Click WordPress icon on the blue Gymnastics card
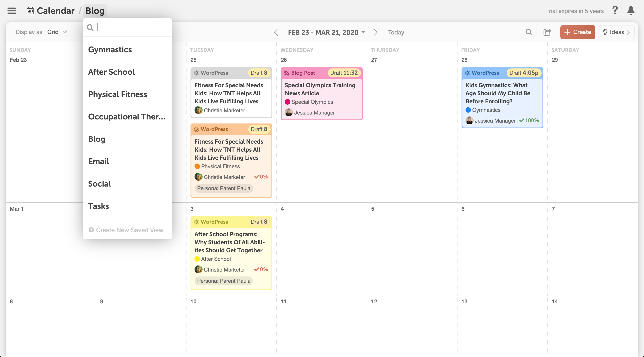Viewport: 644px width, 357px height. point(468,73)
